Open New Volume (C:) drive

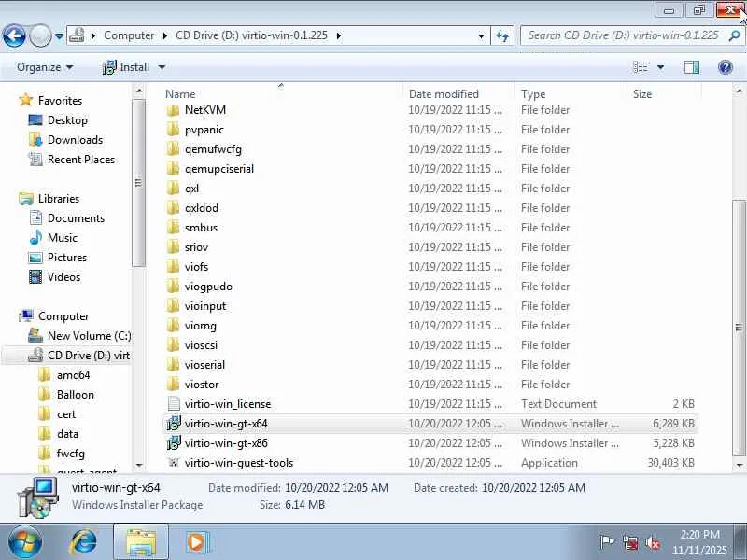89,335
